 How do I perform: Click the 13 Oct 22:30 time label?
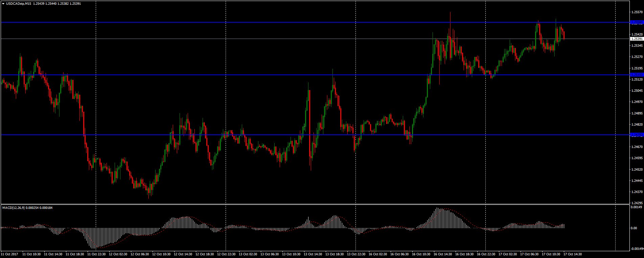point(356,254)
